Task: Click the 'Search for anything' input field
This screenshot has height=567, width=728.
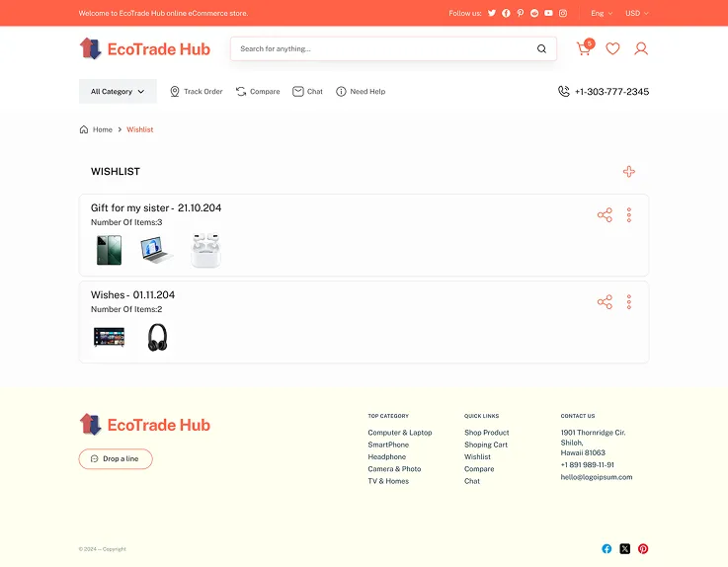Action: (380, 48)
